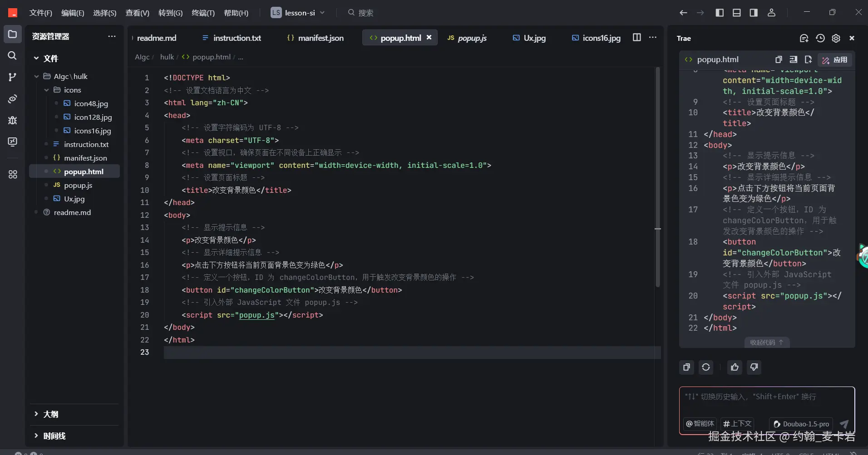Switch to the readme.md tab

click(x=157, y=38)
